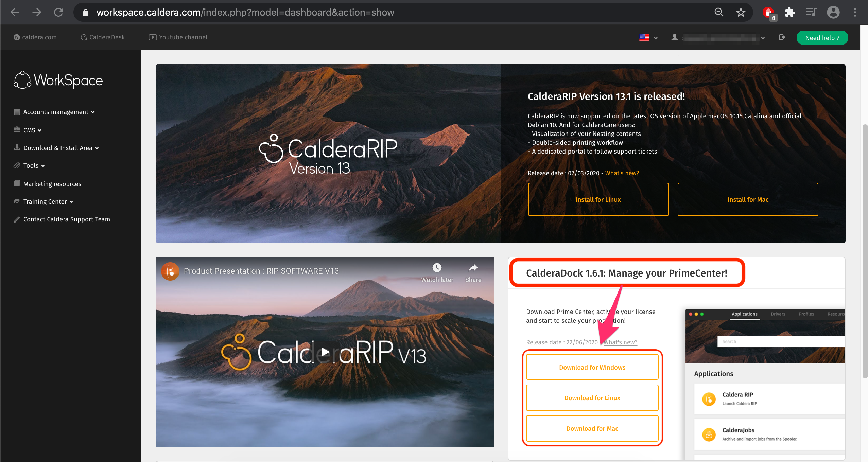Click the Zoom magnifier icon in address bar

coord(719,13)
